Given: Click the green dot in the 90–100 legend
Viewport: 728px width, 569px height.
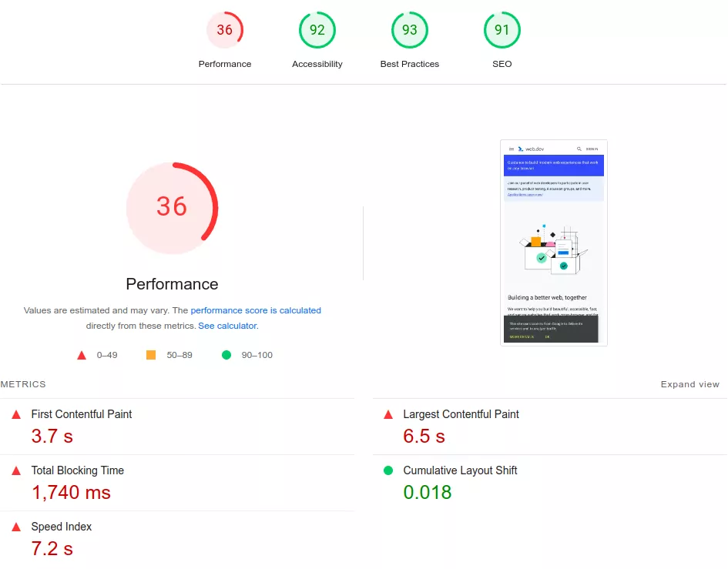Looking at the screenshot, I should pos(227,355).
